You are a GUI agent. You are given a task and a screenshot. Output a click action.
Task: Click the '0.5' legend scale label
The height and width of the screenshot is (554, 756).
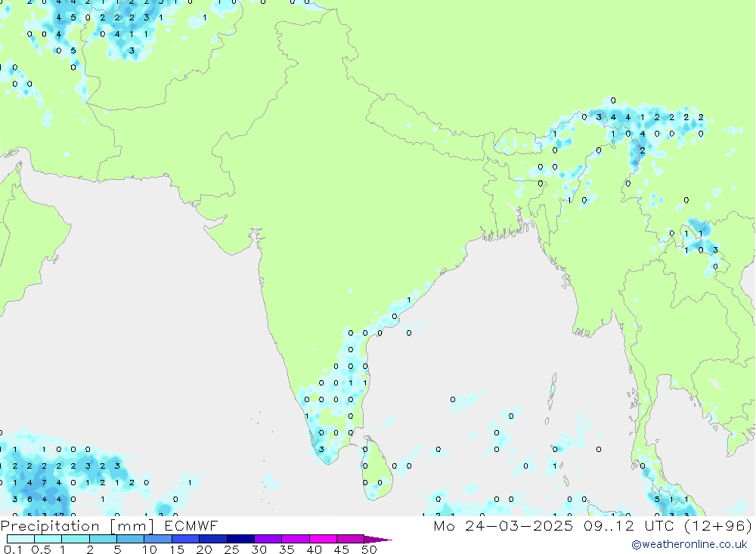point(41,549)
